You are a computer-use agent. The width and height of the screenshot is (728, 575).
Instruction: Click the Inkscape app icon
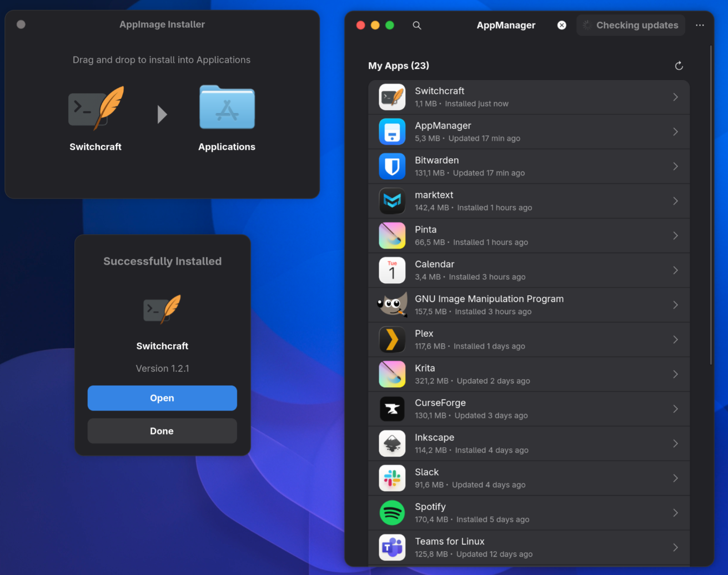point(392,443)
